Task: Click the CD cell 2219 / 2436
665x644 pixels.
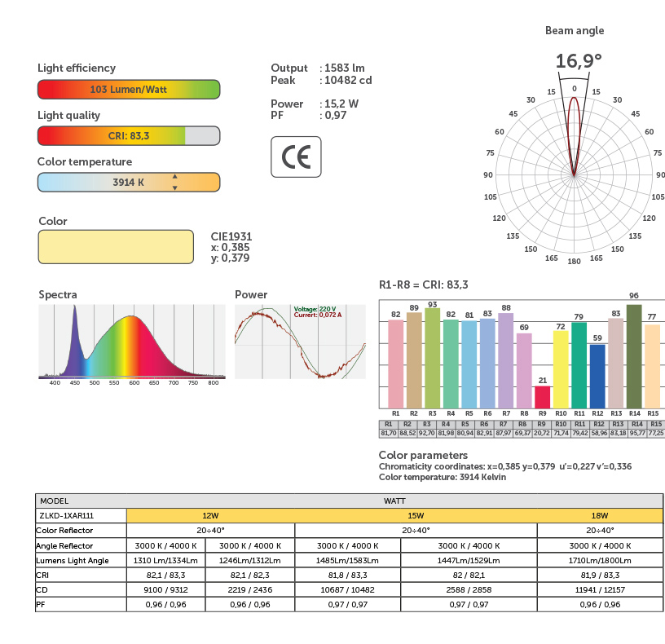Action: click(250, 589)
